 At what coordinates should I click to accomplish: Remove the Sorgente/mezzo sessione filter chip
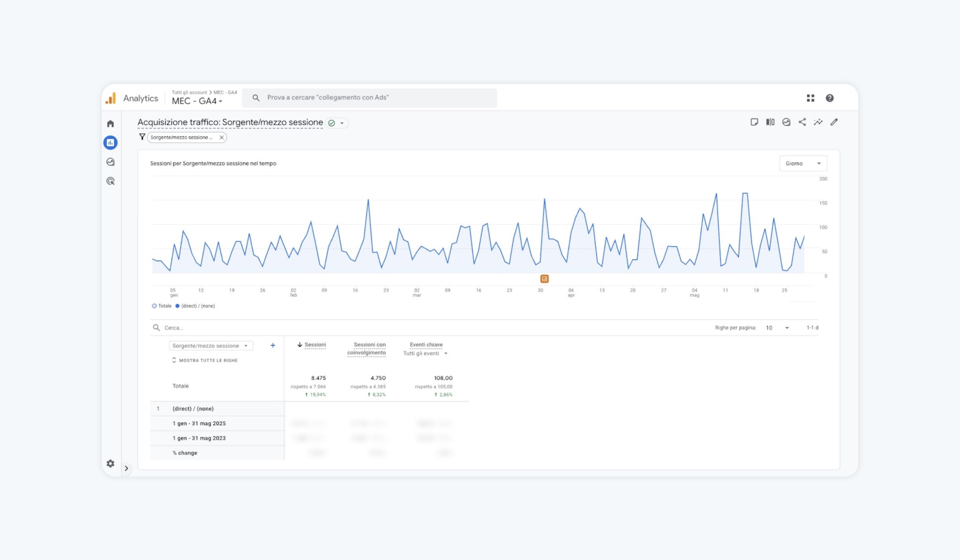click(x=221, y=138)
